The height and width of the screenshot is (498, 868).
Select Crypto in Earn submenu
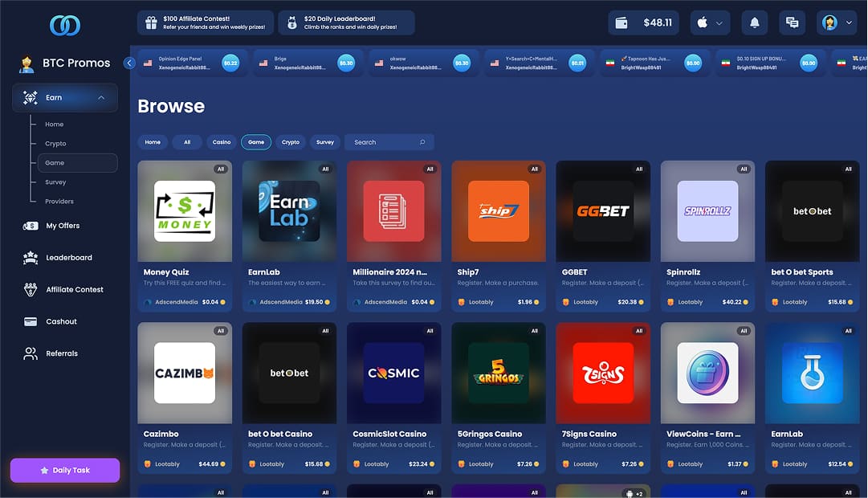(55, 144)
